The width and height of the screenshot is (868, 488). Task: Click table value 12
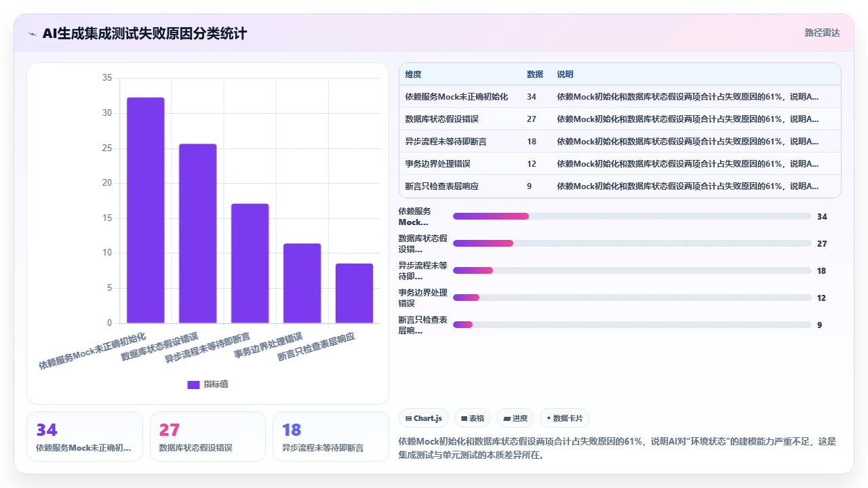pyautogui.click(x=532, y=164)
